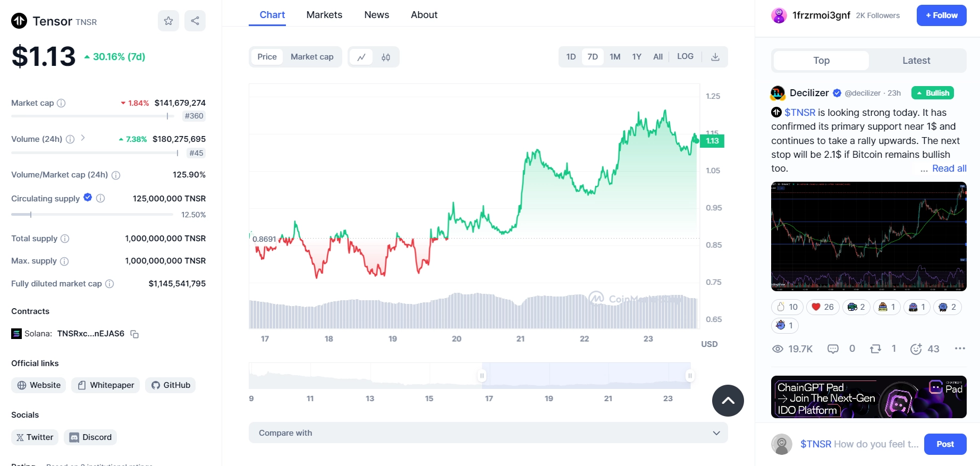Switch to the Markets tab
Screen dimensions: 980x466
pyautogui.click(x=324, y=15)
